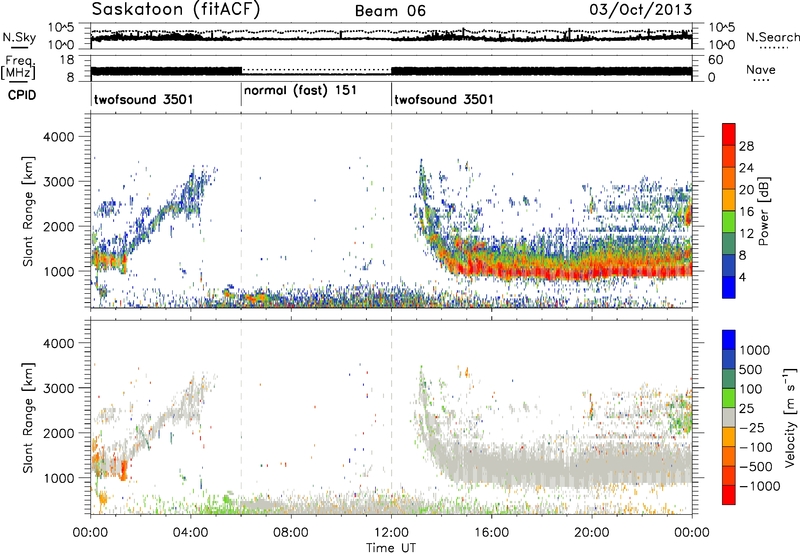Click the 60 tick right of Freq panel
The height and width of the screenshot is (554, 800).
click(715, 60)
